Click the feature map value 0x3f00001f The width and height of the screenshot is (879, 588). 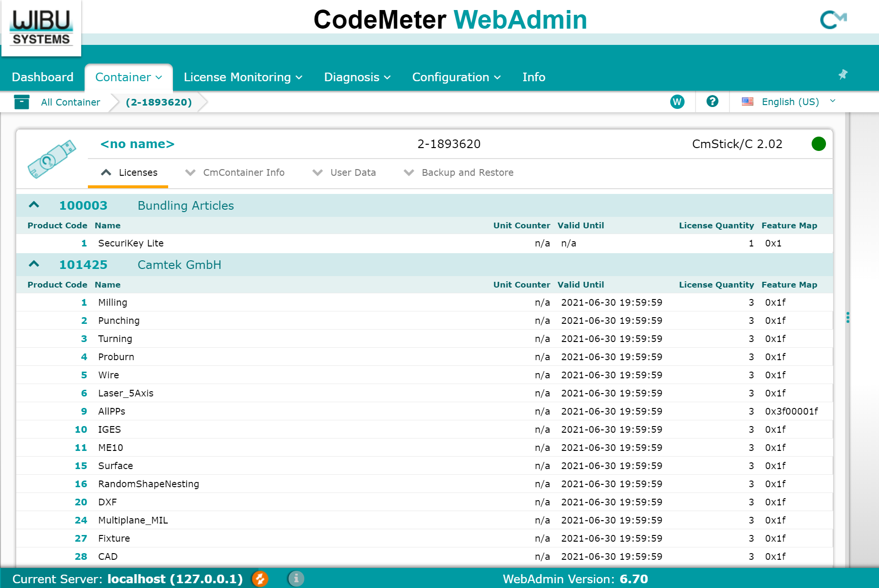792,411
